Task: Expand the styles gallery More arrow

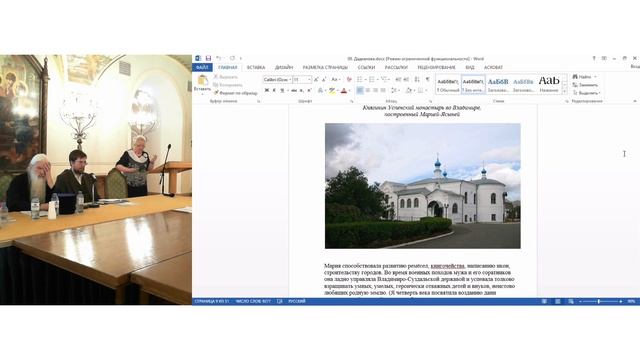Action: (565, 92)
